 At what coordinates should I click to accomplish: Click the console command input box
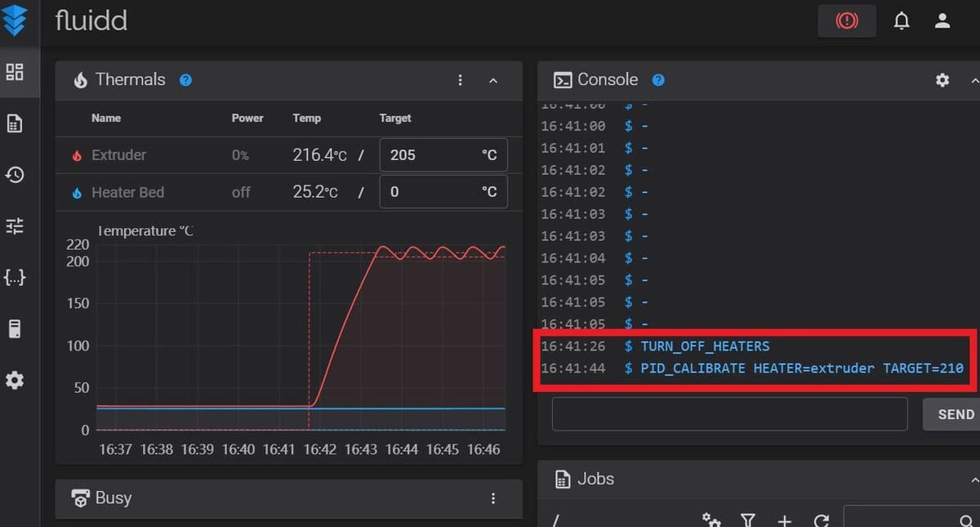[729, 414]
